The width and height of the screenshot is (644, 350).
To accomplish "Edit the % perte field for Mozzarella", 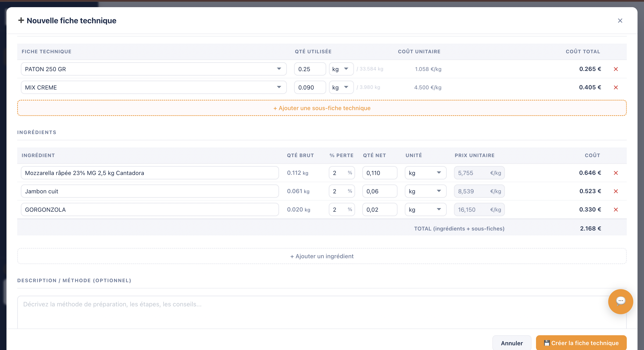I will click(x=341, y=173).
